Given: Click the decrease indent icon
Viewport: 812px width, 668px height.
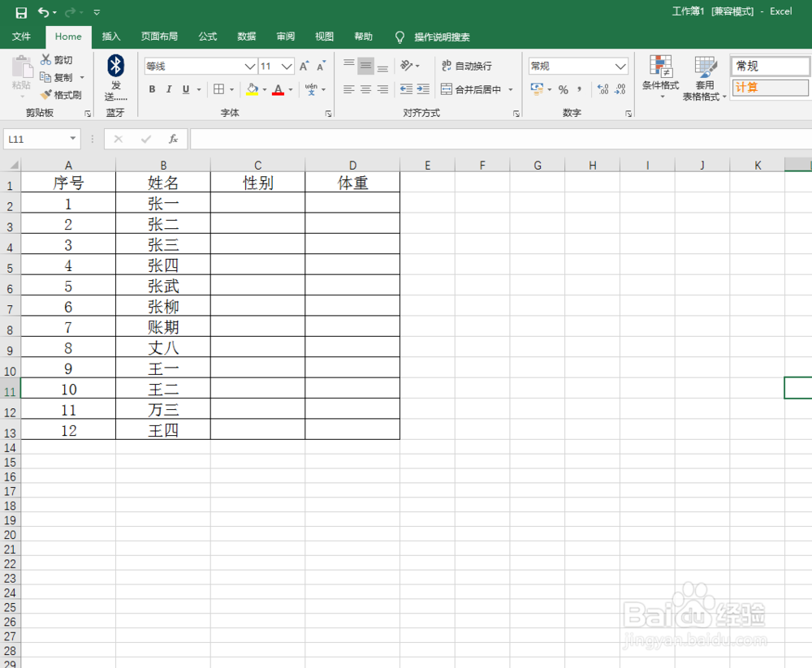Looking at the screenshot, I should click(407, 89).
